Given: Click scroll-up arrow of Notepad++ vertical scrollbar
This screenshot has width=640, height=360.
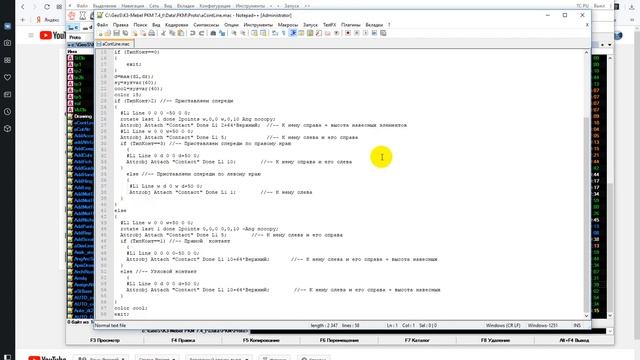Looking at the screenshot, I should [587, 53].
